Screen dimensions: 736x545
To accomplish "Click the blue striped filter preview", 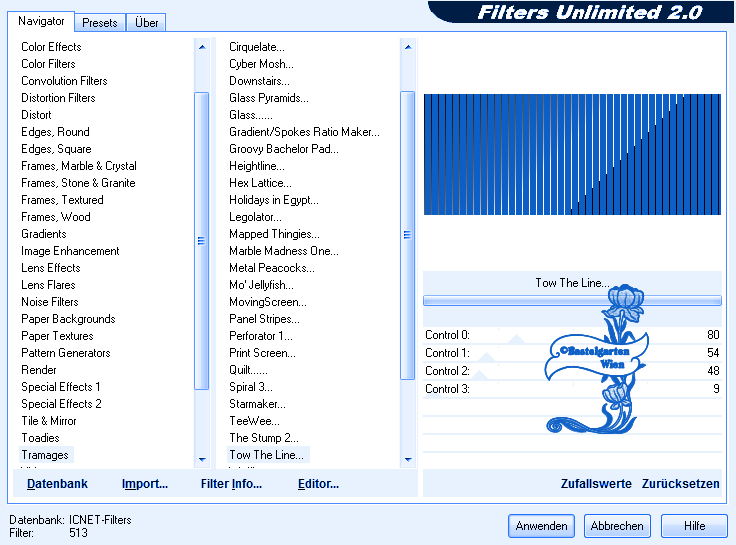I will pos(572,154).
